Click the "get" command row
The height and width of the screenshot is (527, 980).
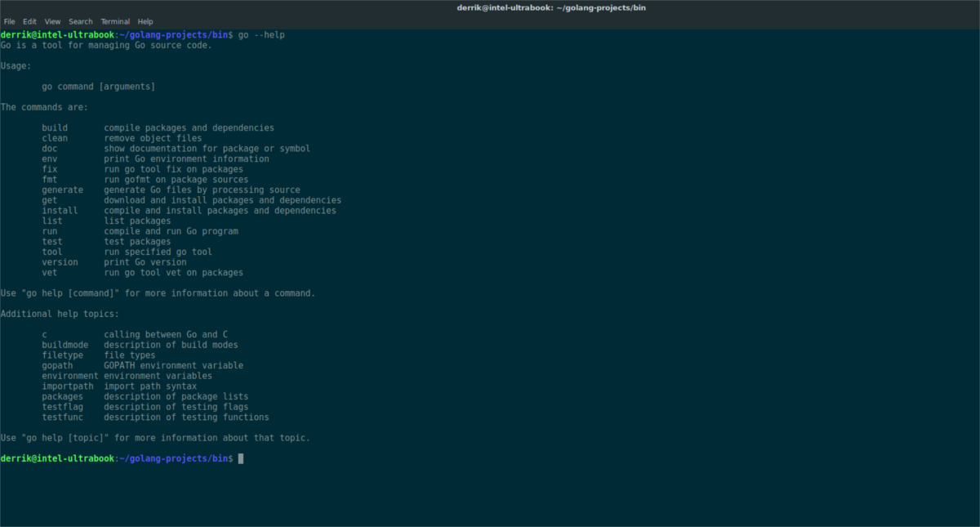pyautogui.click(x=191, y=200)
